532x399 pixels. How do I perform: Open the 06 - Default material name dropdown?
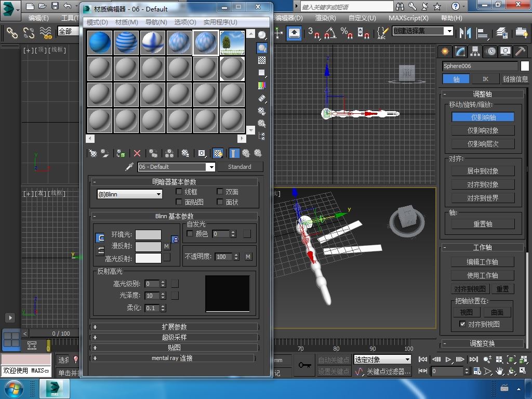click(176, 167)
